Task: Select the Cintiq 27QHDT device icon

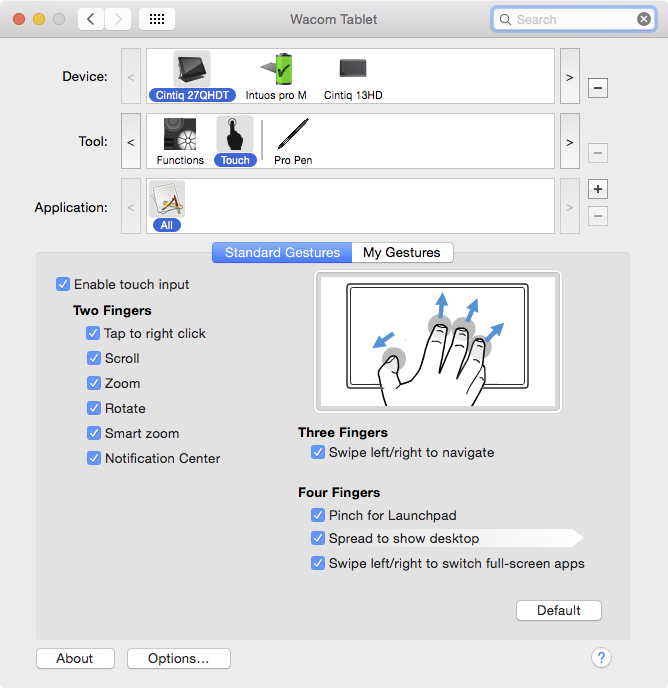Action: [x=192, y=69]
